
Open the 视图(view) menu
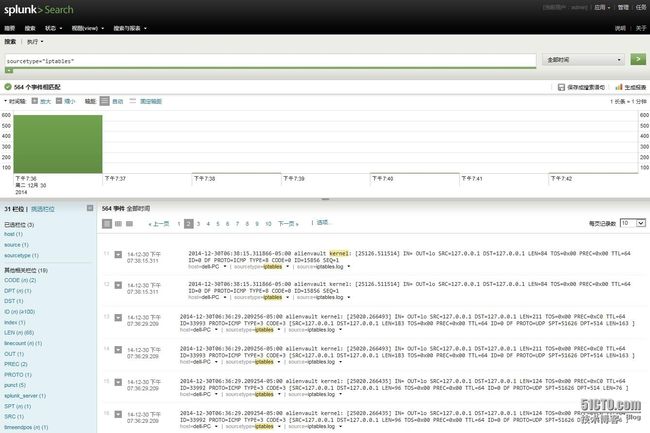[x=87, y=28]
